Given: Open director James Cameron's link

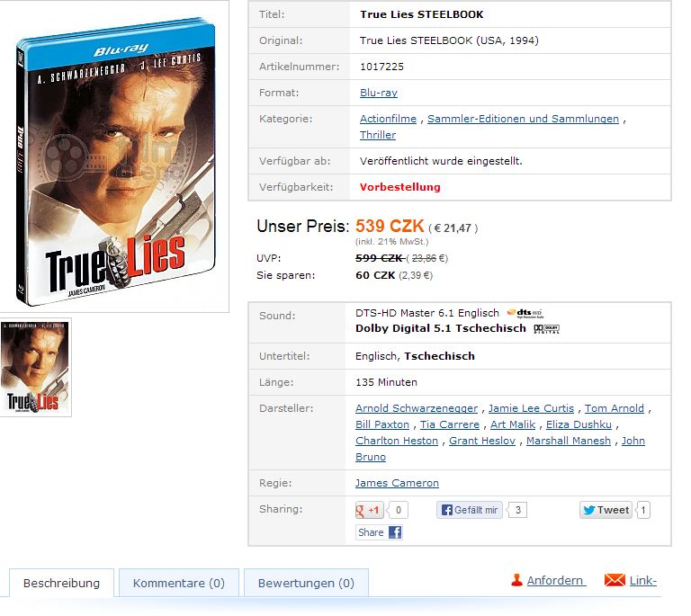Looking at the screenshot, I should click(397, 483).
